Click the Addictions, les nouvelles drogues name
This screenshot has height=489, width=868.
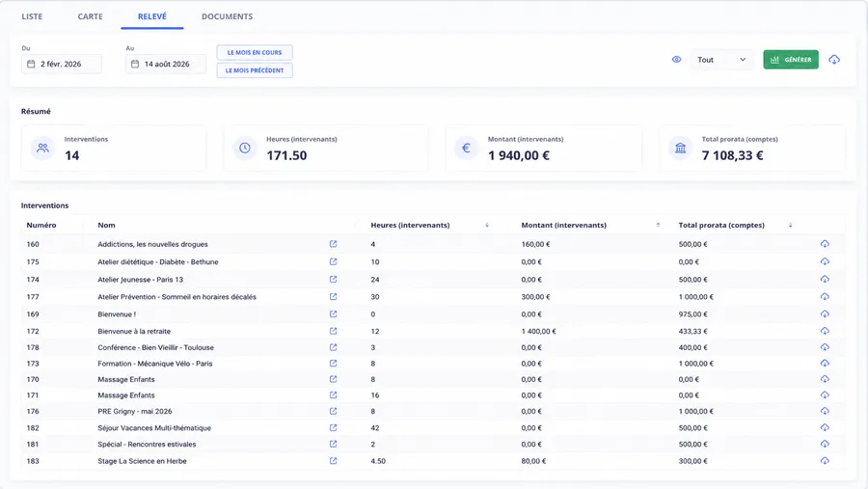[152, 244]
